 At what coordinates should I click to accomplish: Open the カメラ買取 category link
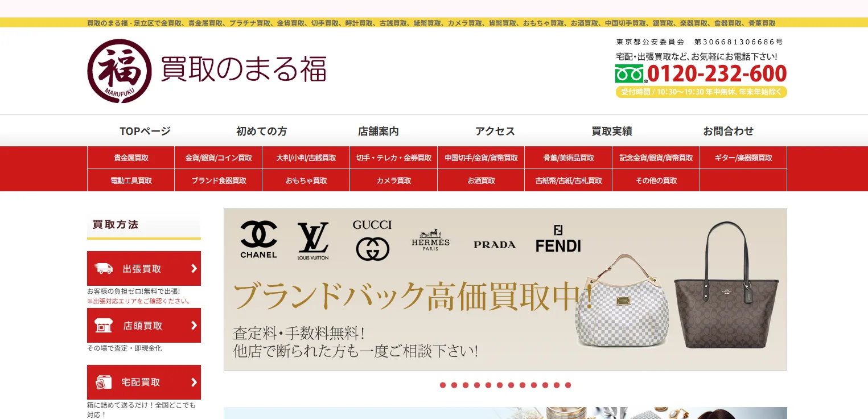(394, 180)
